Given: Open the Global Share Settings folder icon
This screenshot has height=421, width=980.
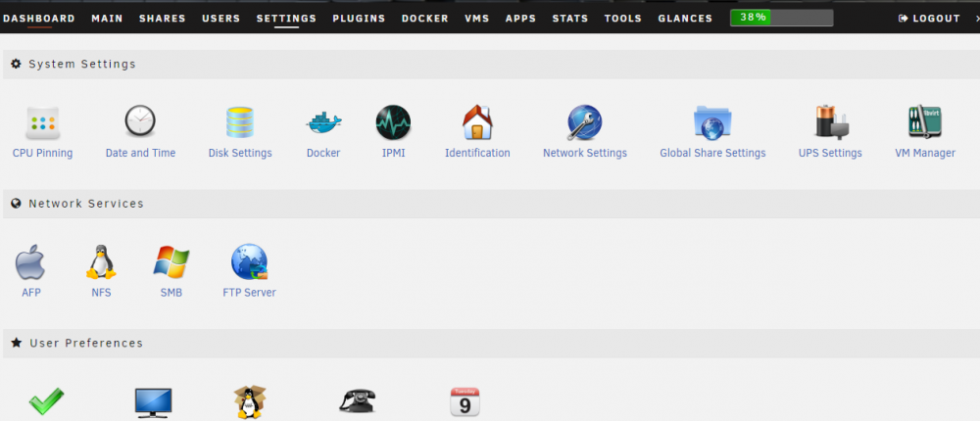Looking at the screenshot, I should click(712, 121).
